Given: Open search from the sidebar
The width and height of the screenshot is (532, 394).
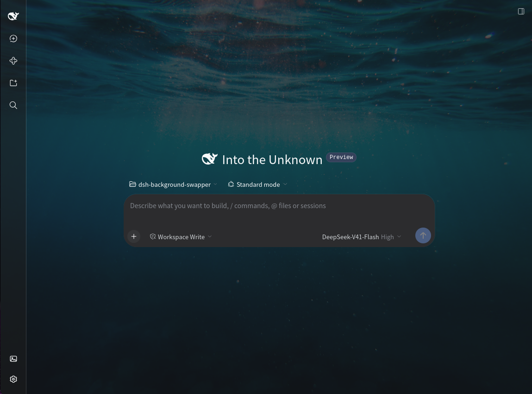Looking at the screenshot, I should click(13, 105).
